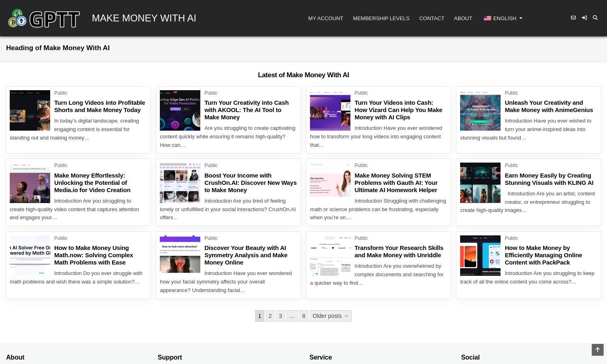Open the Unriddle research article title
607x364 pixels.
(x=399, y=252)
